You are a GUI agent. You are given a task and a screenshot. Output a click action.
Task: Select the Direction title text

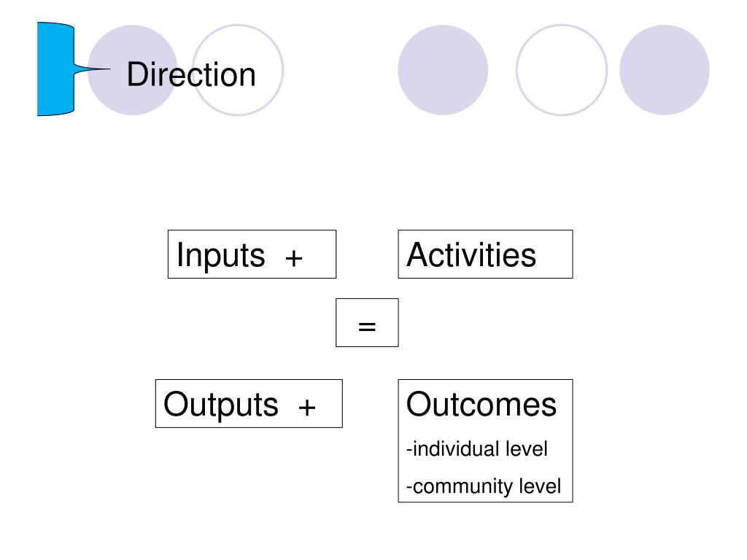tap(191, 74)
